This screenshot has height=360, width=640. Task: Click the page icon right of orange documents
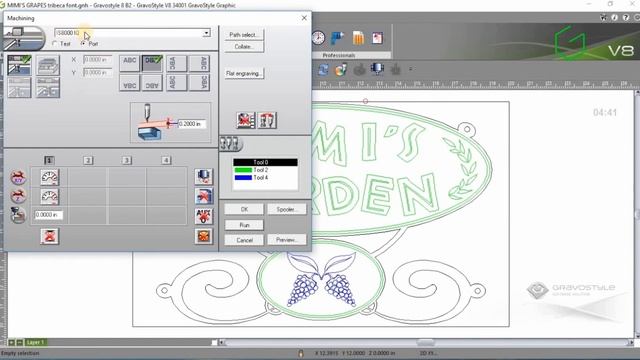[377, 38]
